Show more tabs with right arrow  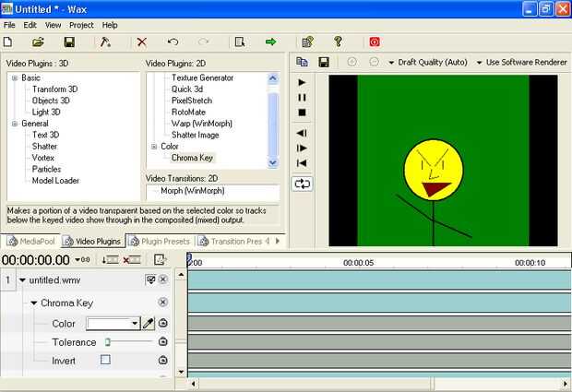(278, 241)
